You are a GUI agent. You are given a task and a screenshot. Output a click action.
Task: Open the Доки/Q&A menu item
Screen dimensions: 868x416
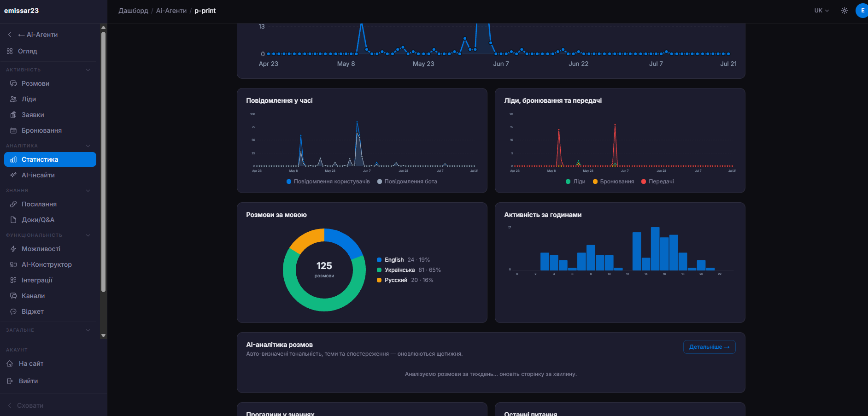(50, 220)
